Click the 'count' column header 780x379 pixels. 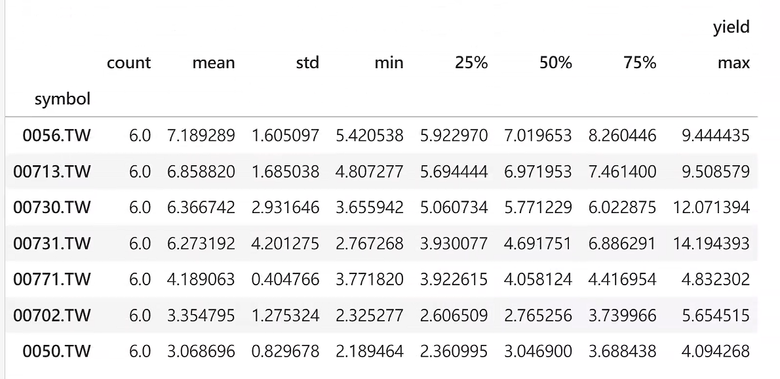pos(128,63)
